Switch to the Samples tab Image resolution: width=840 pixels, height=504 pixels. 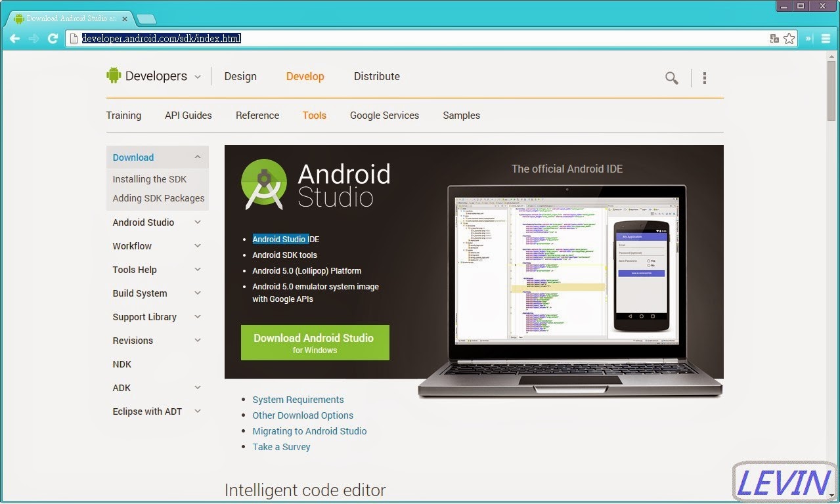coord(461,115)
